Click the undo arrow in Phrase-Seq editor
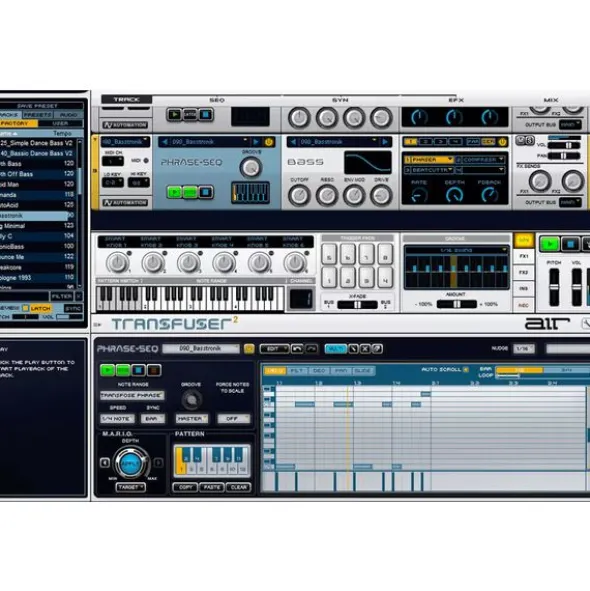The height and width of the screenshot is (591, 590). pyautogui.click(x=297, y=349)
